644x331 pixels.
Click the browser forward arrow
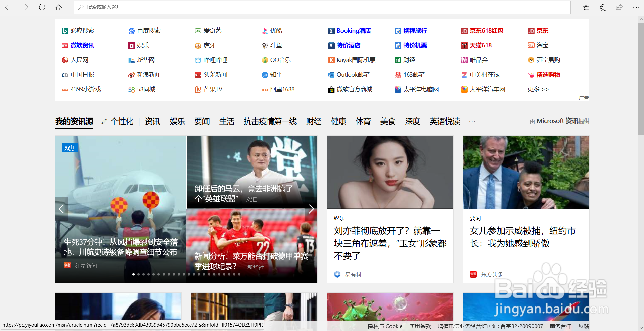coord(25,7)
